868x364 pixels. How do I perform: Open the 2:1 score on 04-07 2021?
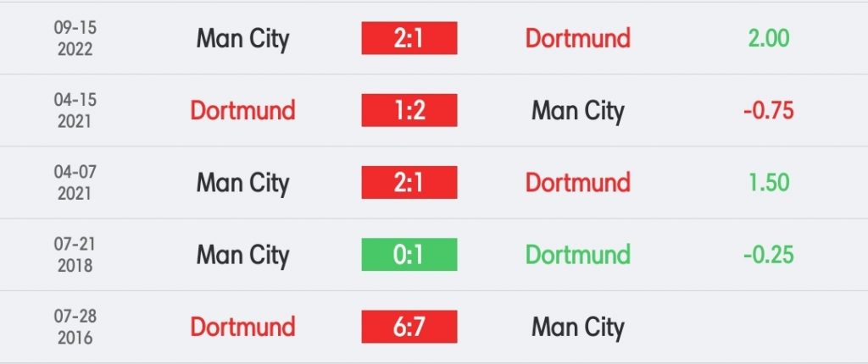[x=409, y=182]
